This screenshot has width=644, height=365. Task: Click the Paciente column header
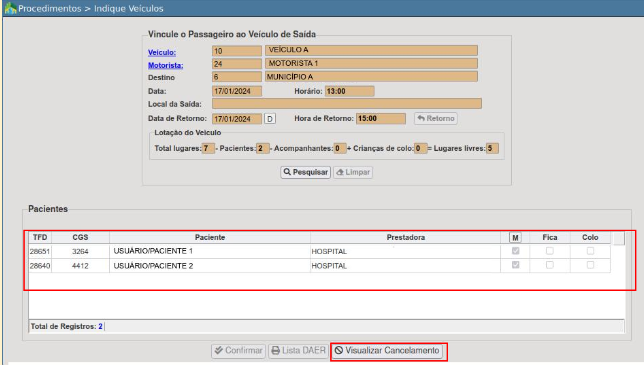210,237
